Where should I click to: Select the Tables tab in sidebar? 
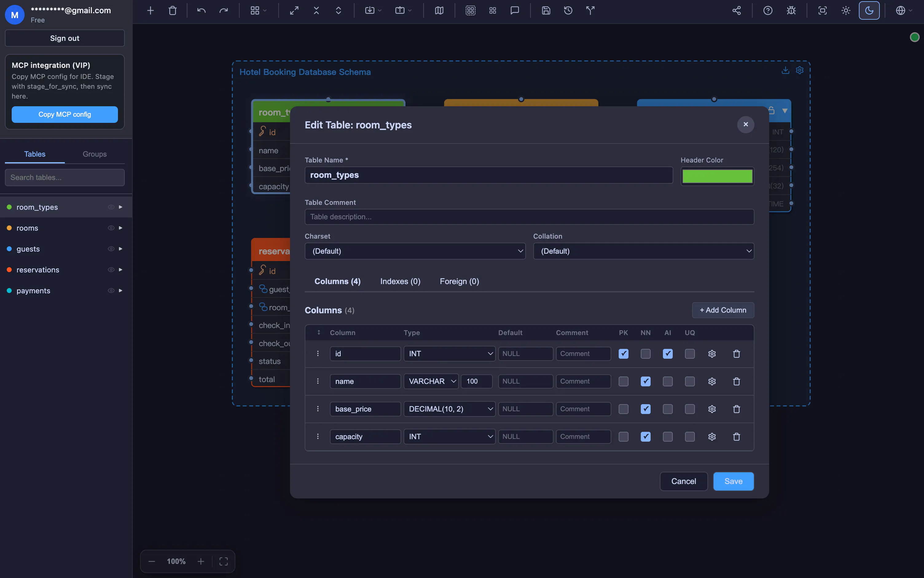(x=35, y=154)
